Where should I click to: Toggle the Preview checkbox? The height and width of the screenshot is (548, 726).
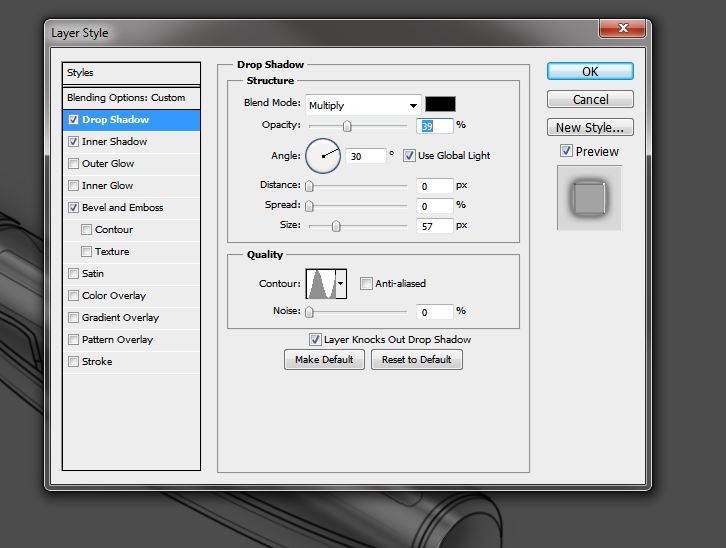point(566,152)
